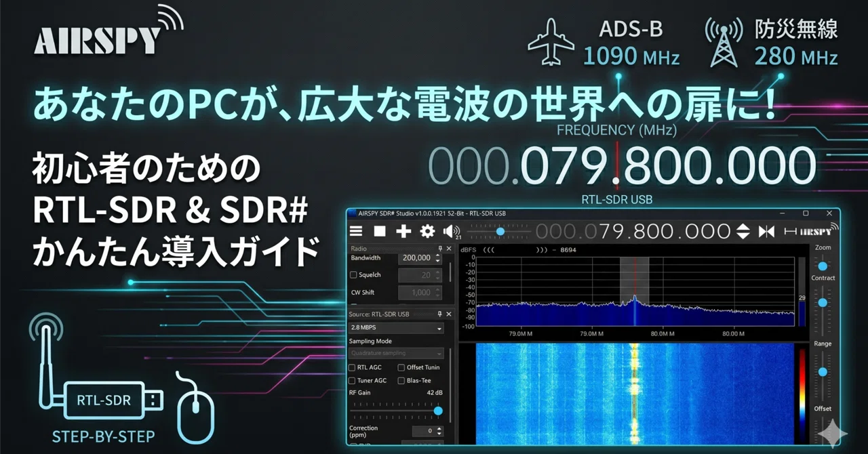Toggle the RTL AGC checkbox

click(352, 367)
